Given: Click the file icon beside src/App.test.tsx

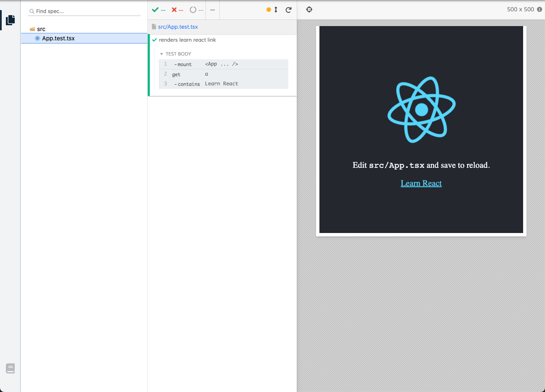Looking at the screenshot, I should tap(154, 26).
